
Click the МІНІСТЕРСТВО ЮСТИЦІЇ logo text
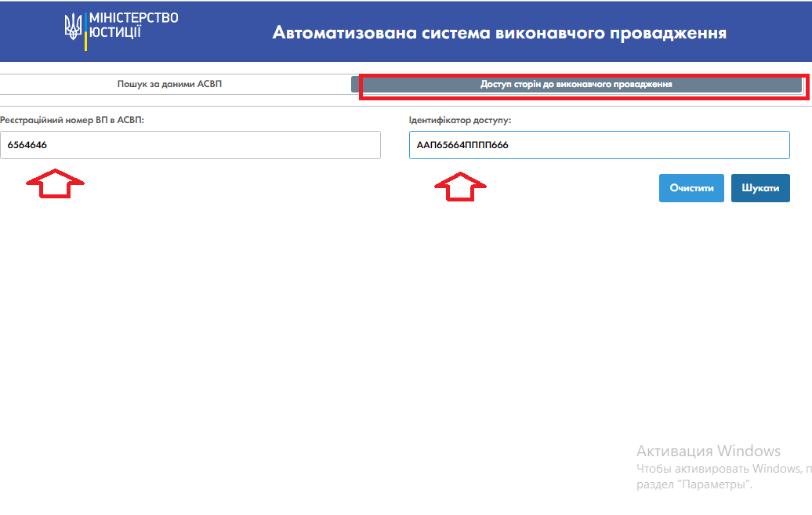pyautogui.click(x=134, y=25)
